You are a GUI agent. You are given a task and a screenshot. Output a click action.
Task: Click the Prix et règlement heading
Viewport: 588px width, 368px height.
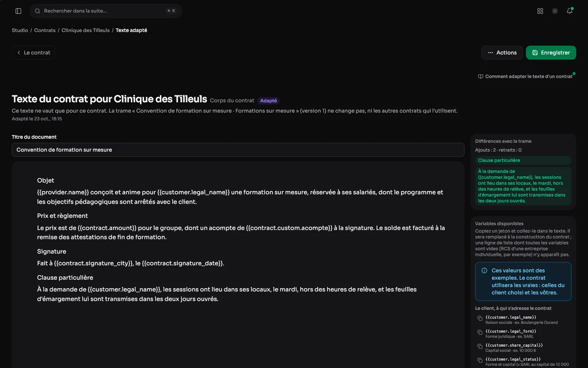click(62, 216)
